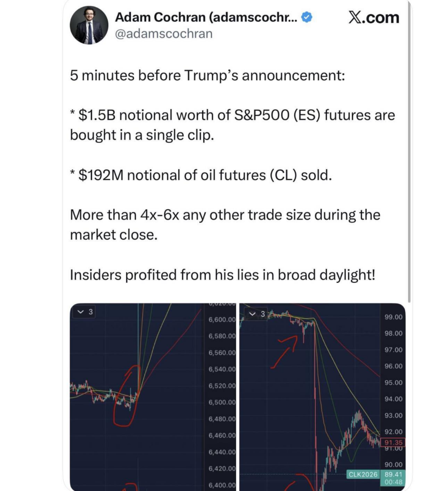Viewport: 448px width, 491px height.
Task: Click the X.com logo
Action: click(374, 17)
